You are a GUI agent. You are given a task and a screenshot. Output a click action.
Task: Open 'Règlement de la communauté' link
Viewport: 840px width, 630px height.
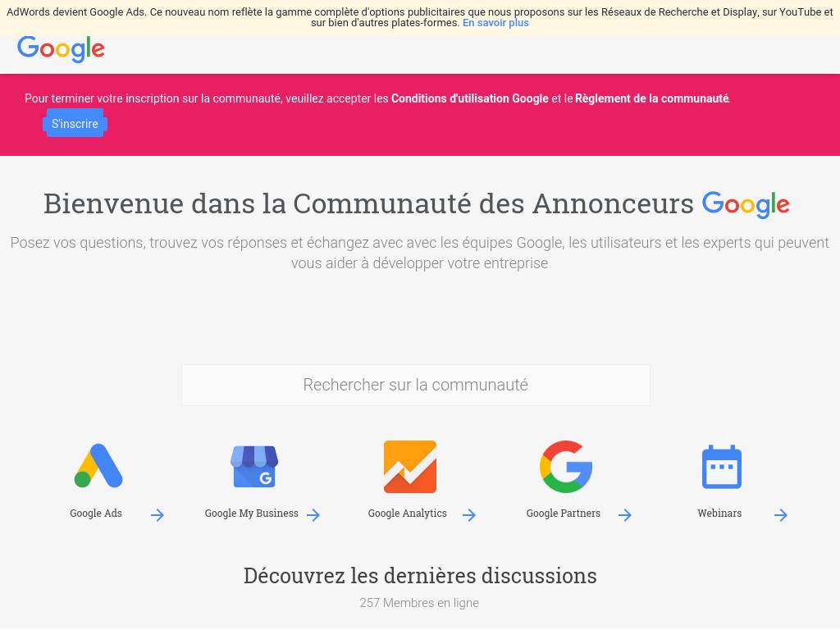pyautogui.click(x=651, y=98)
